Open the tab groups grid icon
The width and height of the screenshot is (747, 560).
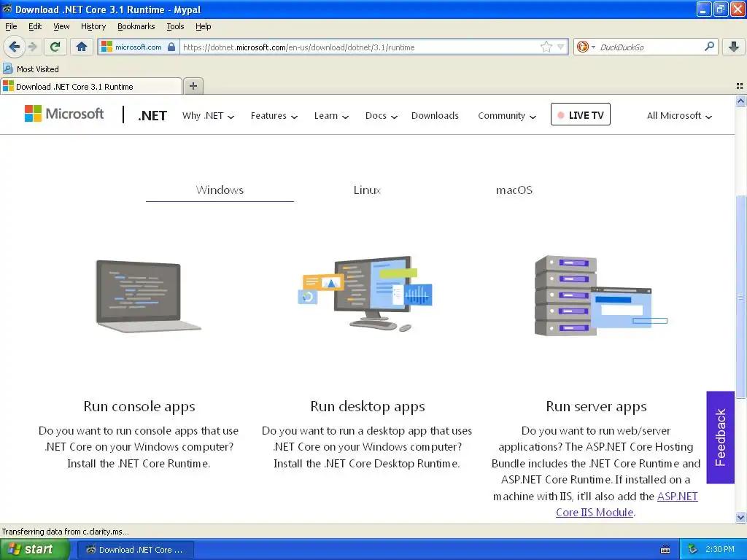[x=740, y=86]
